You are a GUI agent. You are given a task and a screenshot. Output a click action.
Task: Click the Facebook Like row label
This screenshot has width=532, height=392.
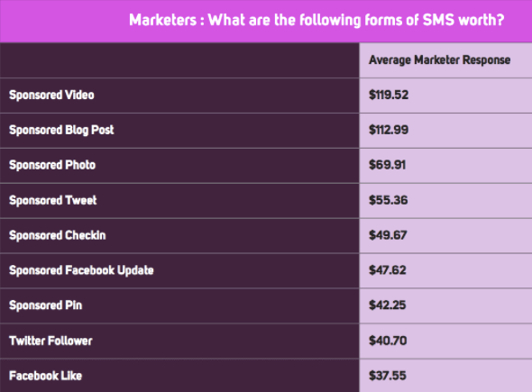click(45, 376)
